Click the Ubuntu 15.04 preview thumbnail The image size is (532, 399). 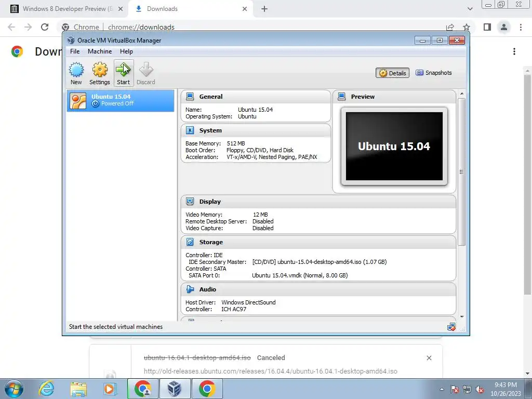coord(394,146)
